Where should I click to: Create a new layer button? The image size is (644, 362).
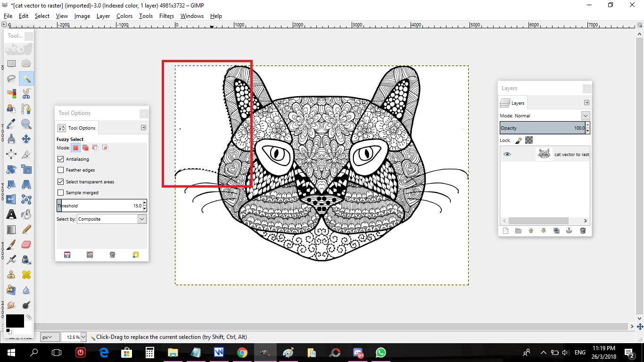pyautogui.click(x=505, y=231)
